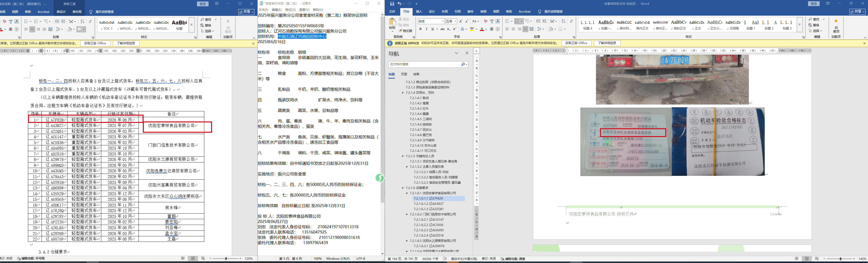This screenshot has height=263, width=868.
Task: Click 了解详细信息 button in right Word window
Action: (x=607, y=43)
